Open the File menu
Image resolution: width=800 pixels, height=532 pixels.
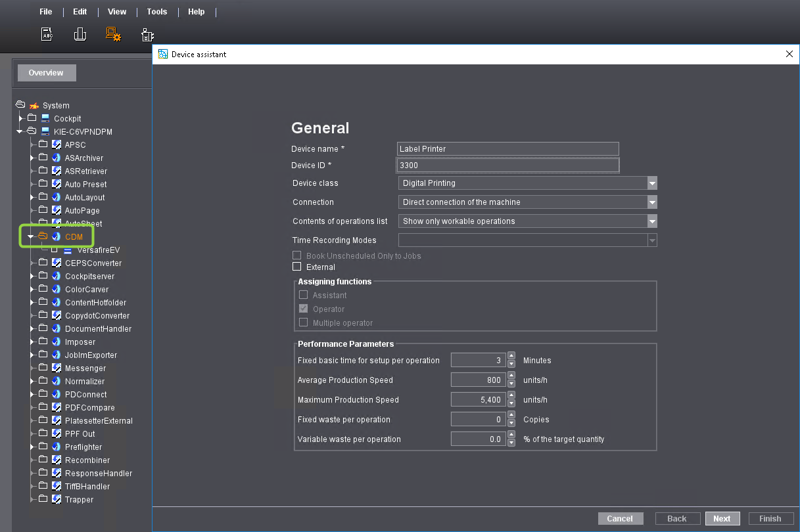(x=45, y=11)
